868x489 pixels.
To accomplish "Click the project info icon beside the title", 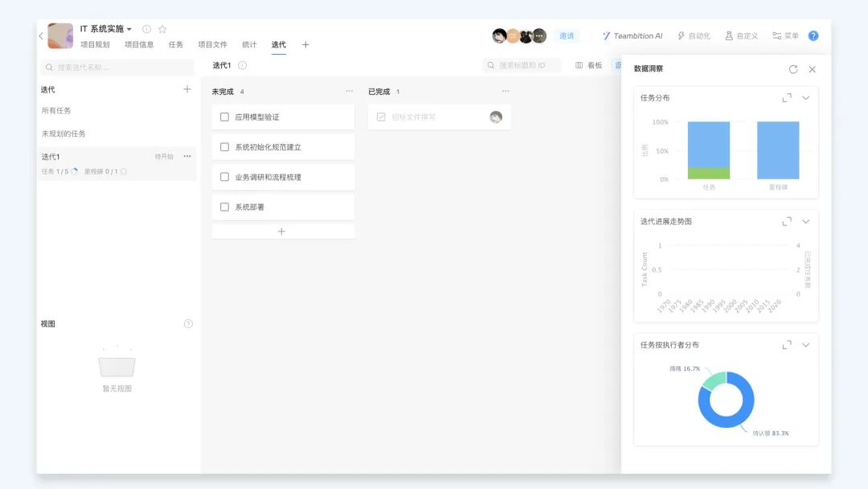I will click(x=146, y=29).
